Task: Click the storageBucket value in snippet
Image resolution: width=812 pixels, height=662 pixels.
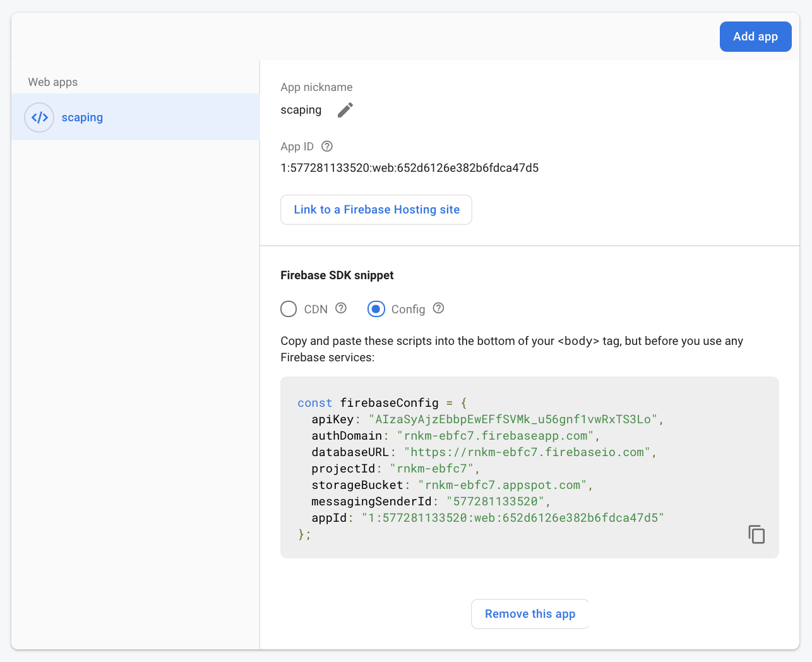Action: click(503, 485)
